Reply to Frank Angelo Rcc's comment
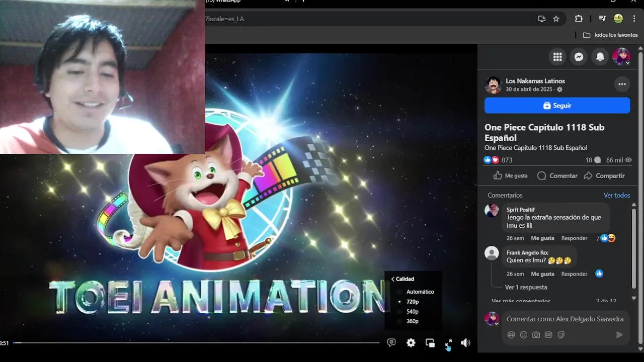Viewport: 644px width, 362px height. click(574, 274)
